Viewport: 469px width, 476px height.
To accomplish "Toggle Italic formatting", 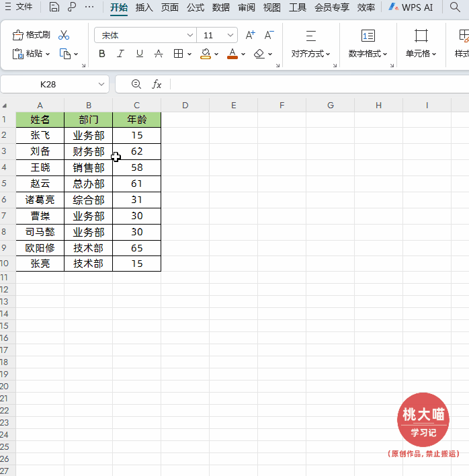I will click(x=120, y=54).
